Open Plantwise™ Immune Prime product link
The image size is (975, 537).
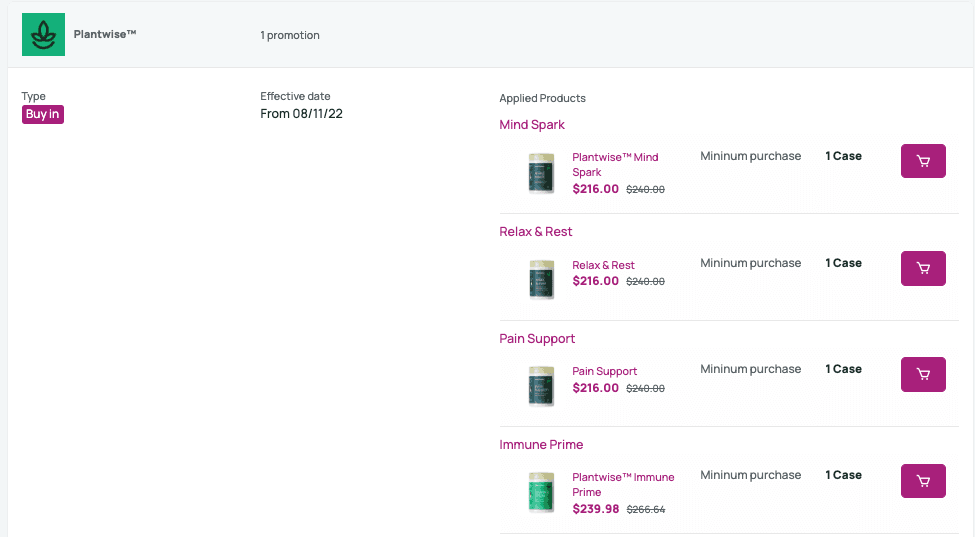click(x=623, y=485)
